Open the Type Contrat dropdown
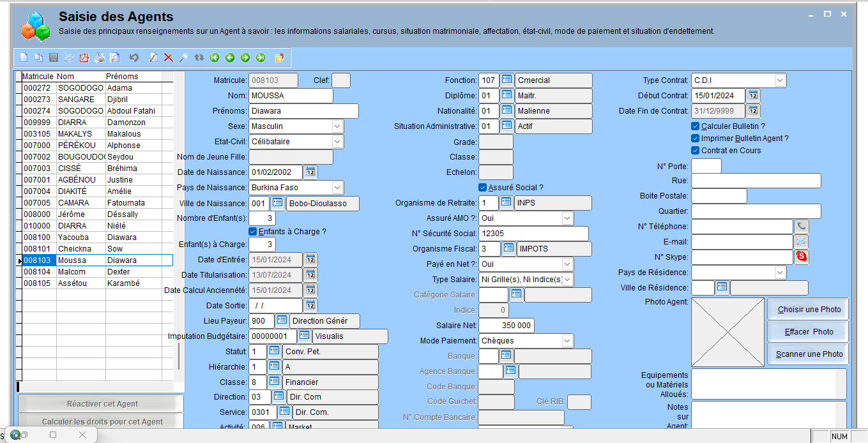 tap(780, 80)
